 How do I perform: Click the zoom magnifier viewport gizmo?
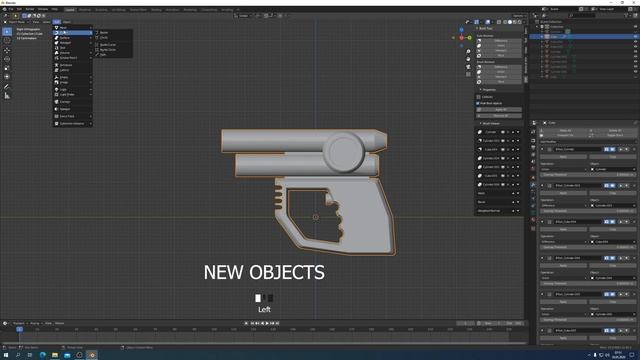click(x=468, y=51)
